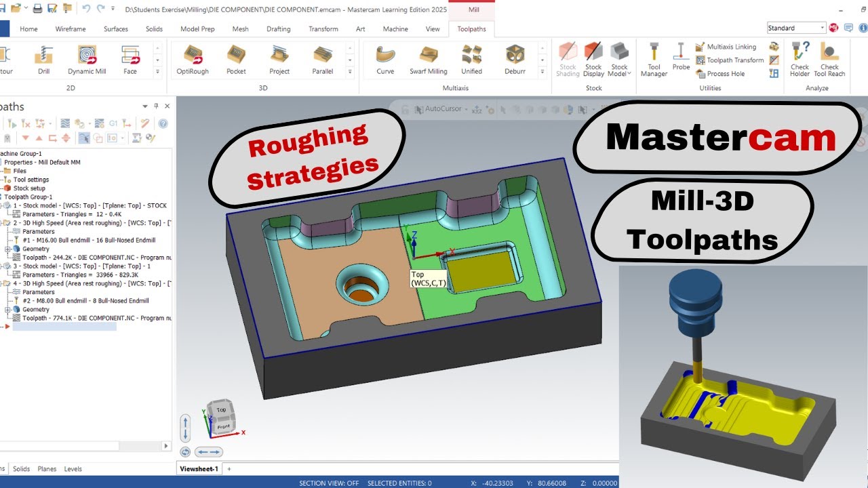The width and height of the screenshot is (868, 488).
Task: Switch to the Surfaces tab
Action: point(116,29)
